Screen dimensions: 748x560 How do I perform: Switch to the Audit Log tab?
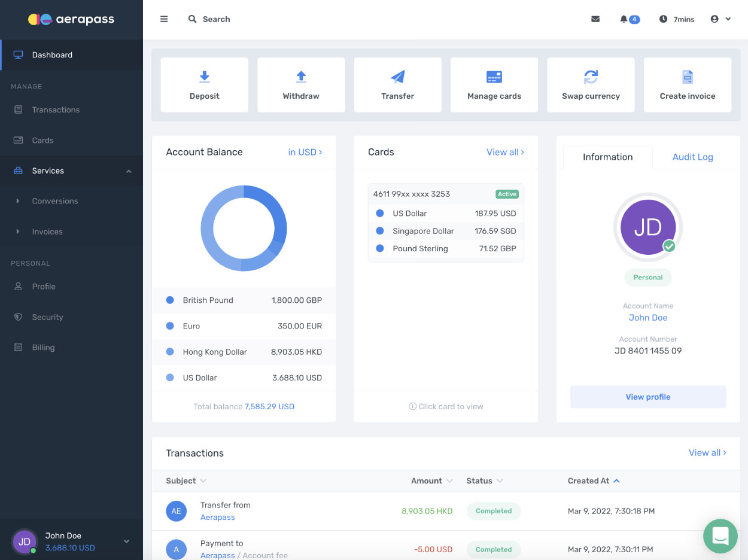click(692, 157)
